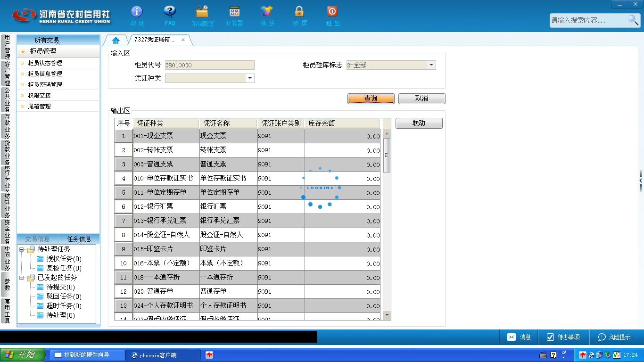This screenshot has height=362, width=644.
Task: Click the keyboard icon in the taskbar
Action: pos(543,355)
